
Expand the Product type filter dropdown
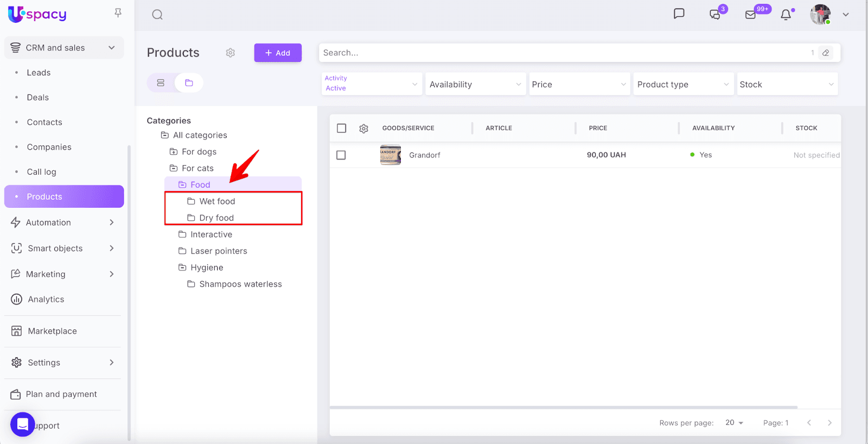click(x=682, y=85)
